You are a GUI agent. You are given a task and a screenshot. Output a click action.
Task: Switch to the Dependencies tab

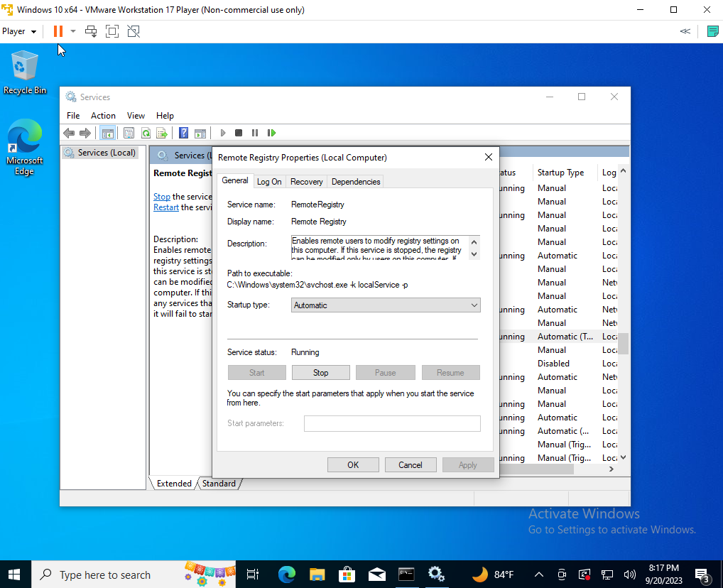pyautogui.click(x=356, y=182)
